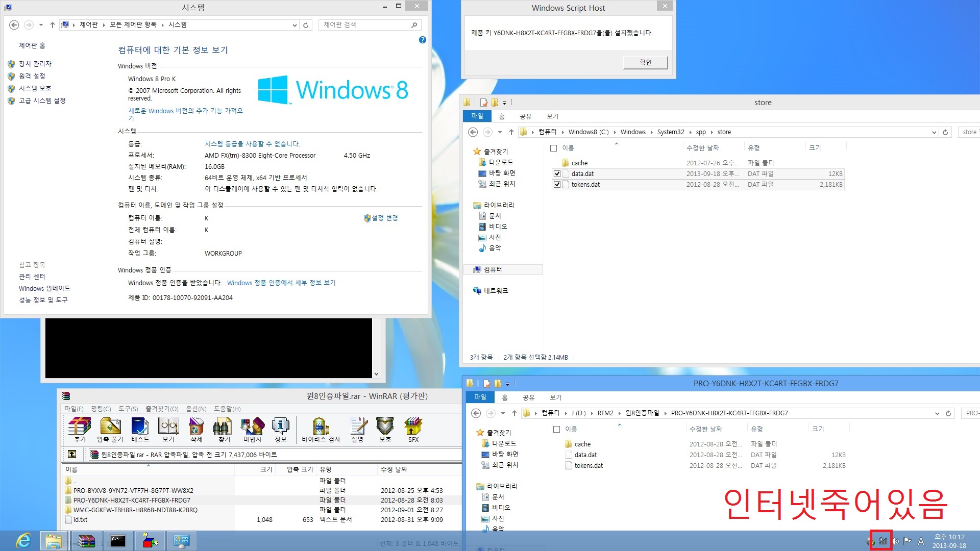
Task: Click the store search box in store window
Action: pyautogui.click(x=969, y=132)
